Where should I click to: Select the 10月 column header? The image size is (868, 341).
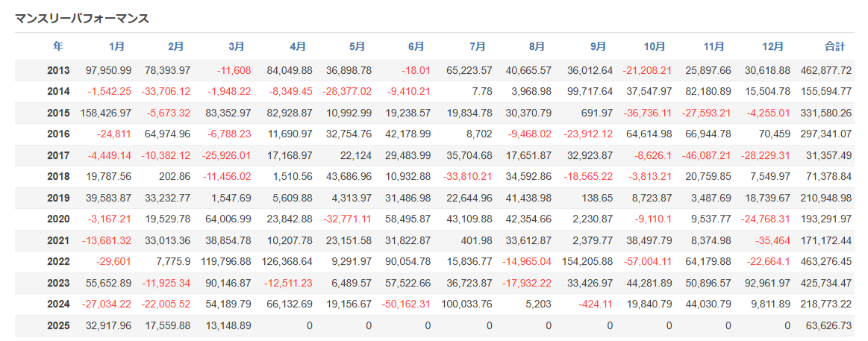655,46
